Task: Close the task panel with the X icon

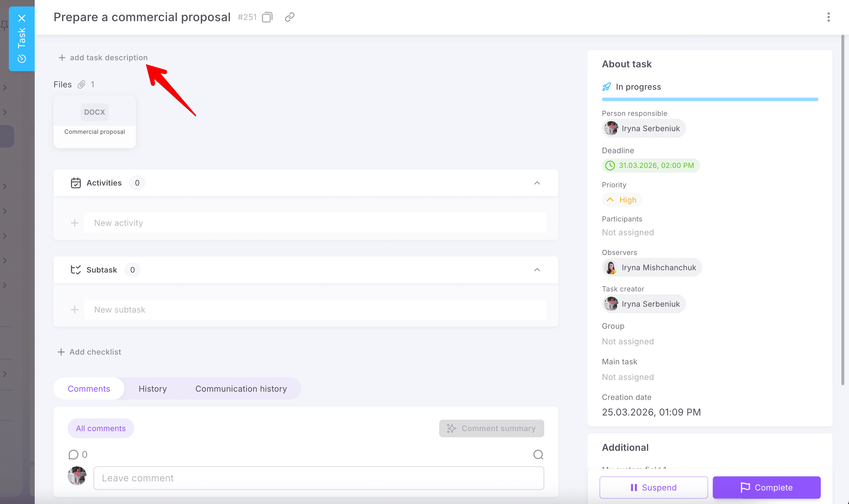Action: point(22,18)
